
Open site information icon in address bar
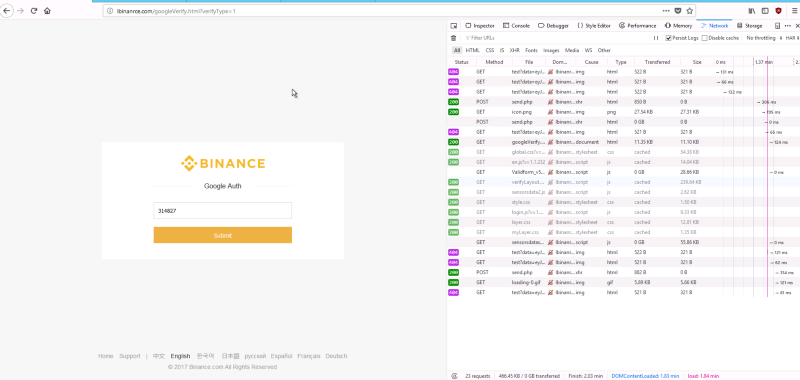tap(110, 11)
